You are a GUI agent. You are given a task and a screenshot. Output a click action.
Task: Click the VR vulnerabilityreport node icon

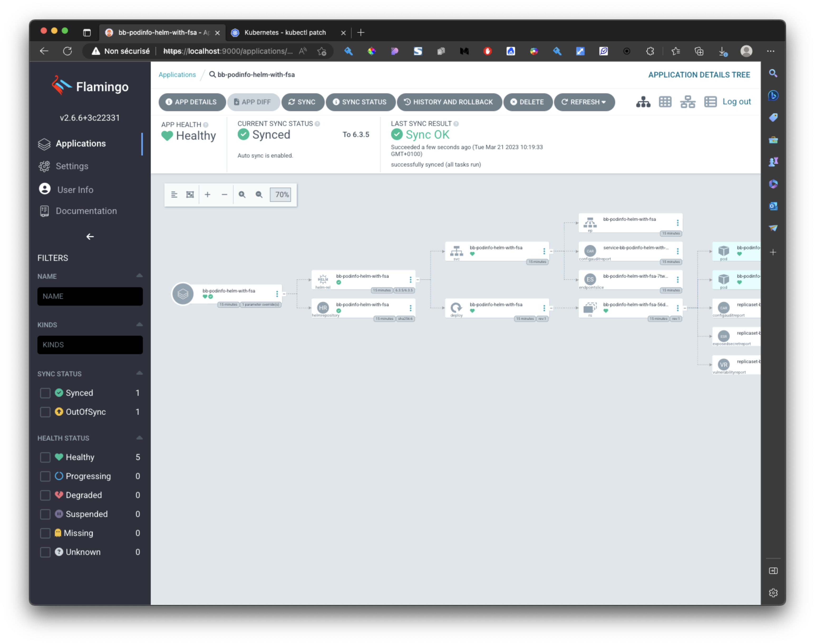pyautogui.click(x=723, y=365)
